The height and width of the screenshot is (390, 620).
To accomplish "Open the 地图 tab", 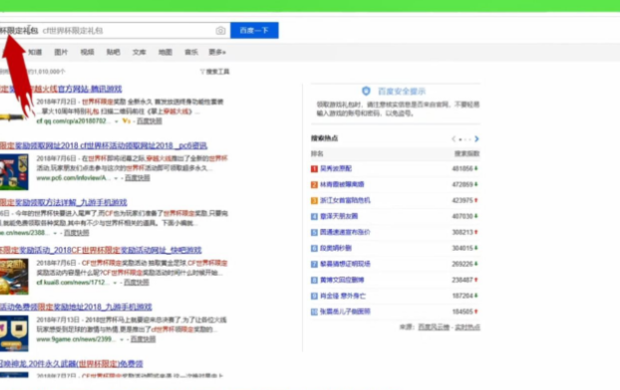I will pyautogui.click(x=165, y=52).
